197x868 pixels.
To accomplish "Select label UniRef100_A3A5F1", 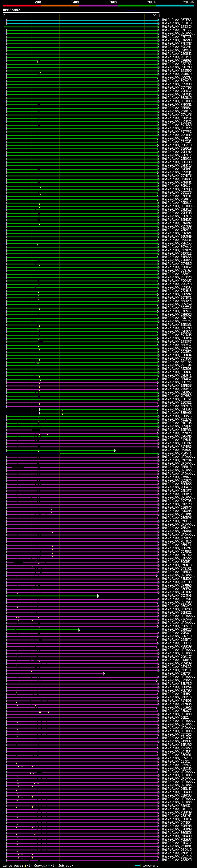I will 176,453.
